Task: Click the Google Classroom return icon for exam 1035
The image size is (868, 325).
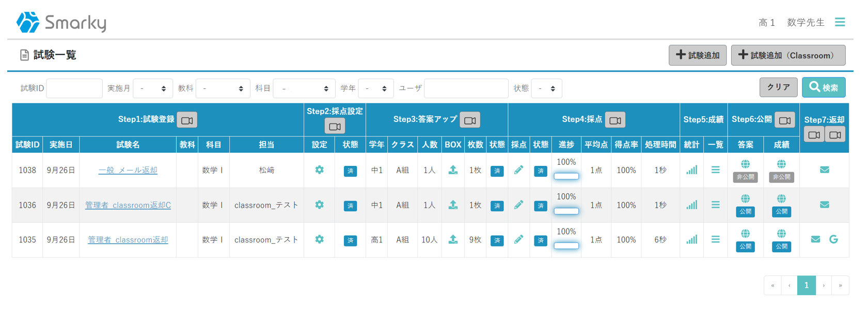Action: [x=833, y=239]
